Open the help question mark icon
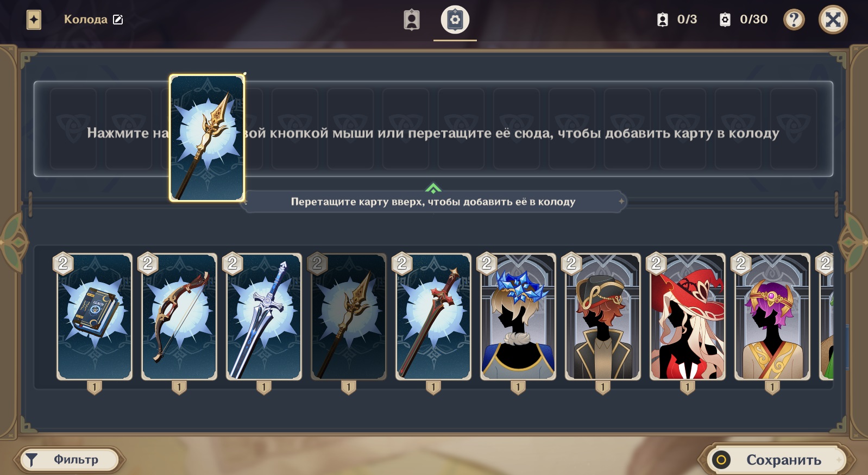The width and height of the screenshot is (868, 475). pyautogui.click(x=794, y=20)
